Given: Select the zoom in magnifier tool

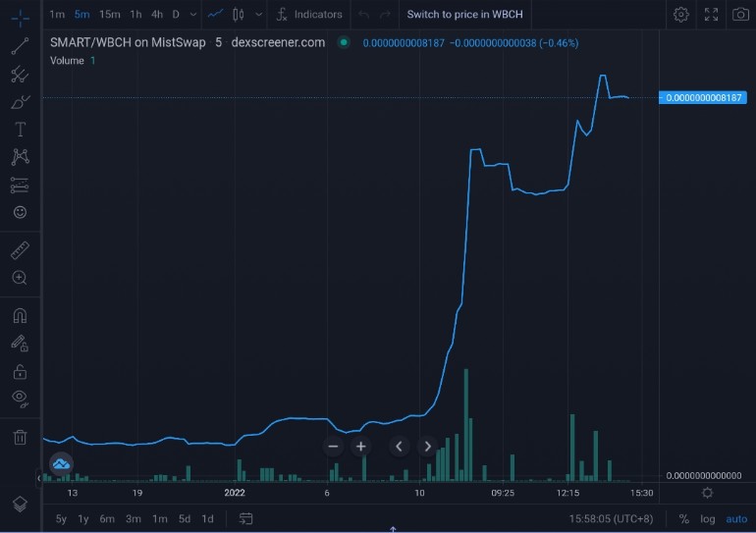Looking at the screenshot, I should [20, 278].
